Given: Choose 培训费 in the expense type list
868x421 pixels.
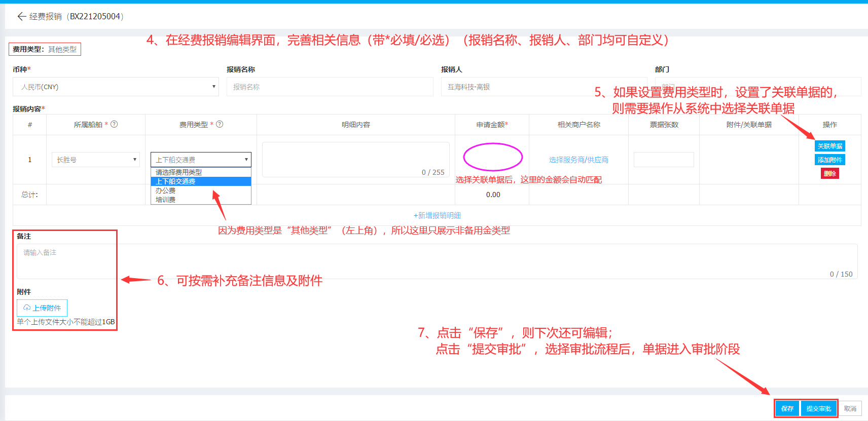Looking at the screenshot, I should tap(201, 200).
